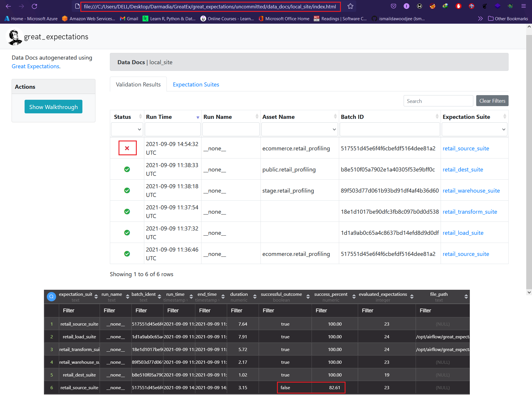Click success checkmark for retail_warehouse_suite row
The image size is (532, 395).
127,190
